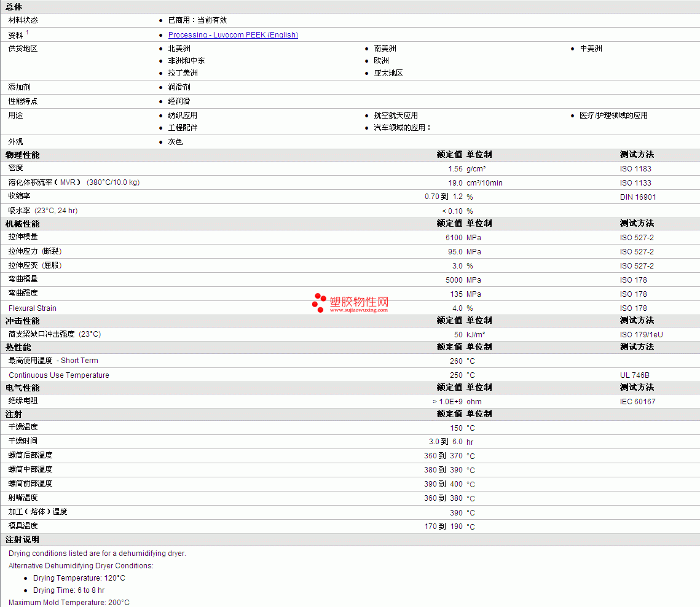Select the 纺织应用 usage item

click(183, 115)
